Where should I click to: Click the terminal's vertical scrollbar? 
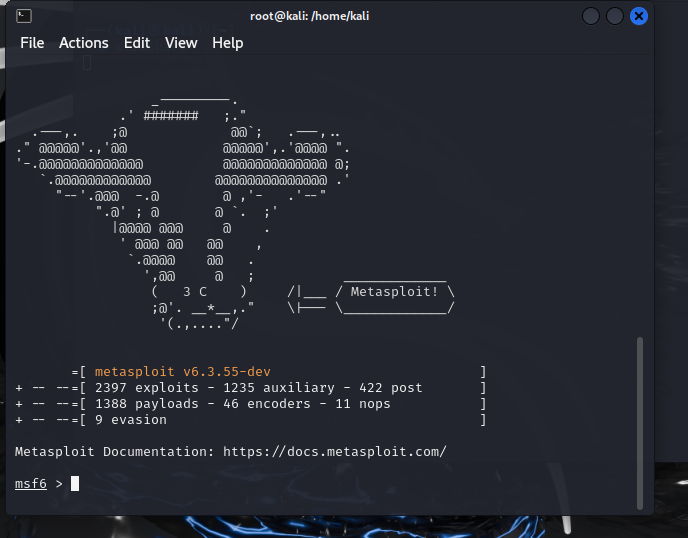(640, 423)
